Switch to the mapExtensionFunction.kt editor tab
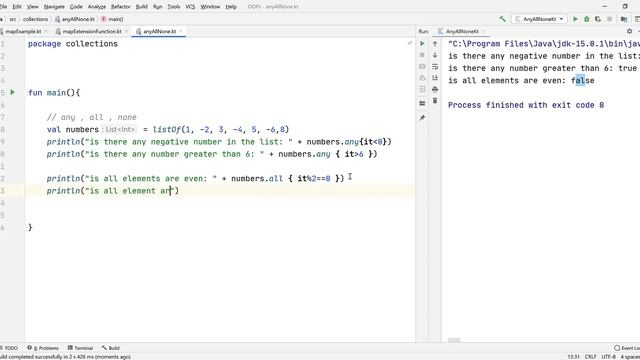This screenshot has width=640, height=360. (92, 31)
